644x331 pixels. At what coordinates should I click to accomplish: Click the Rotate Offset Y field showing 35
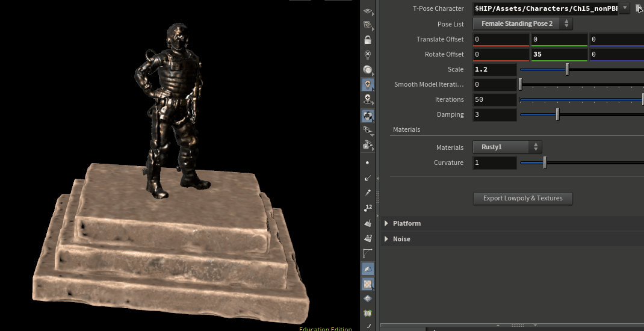coord(559,55)
